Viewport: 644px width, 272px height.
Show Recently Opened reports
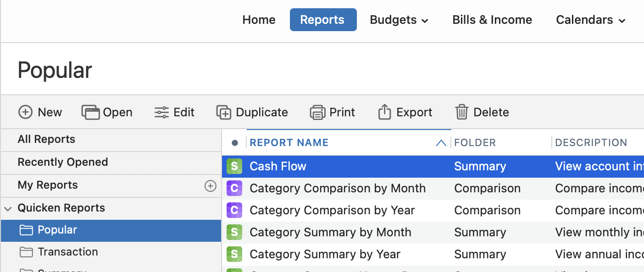coord(63,162)
